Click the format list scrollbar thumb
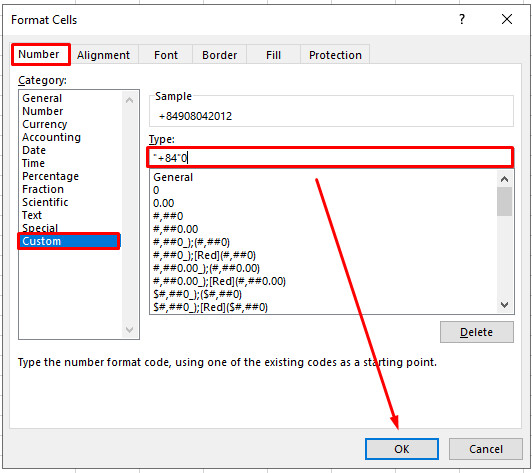532x473 pixels. click(505, 202)
